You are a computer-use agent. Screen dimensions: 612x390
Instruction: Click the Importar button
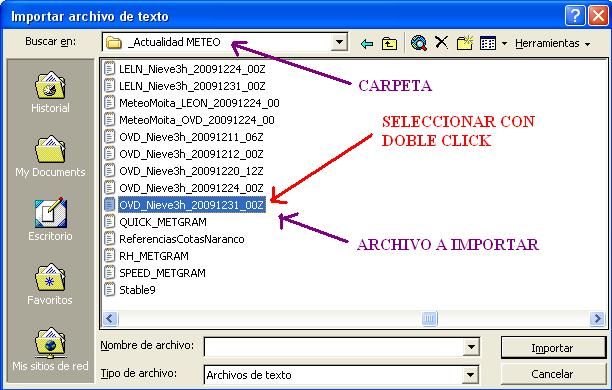pos(553,348)
